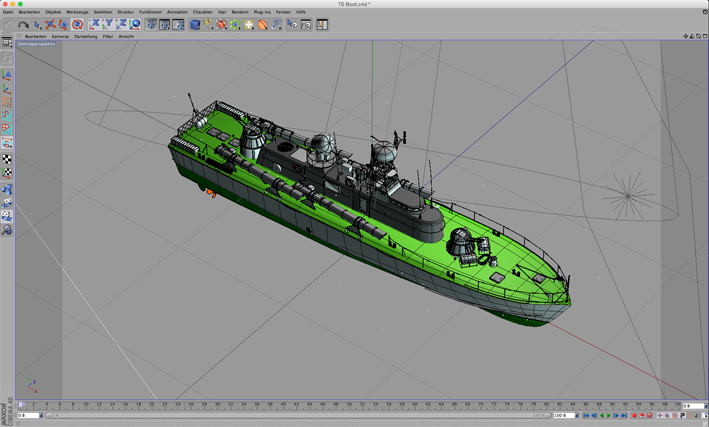Toggle world coordinate system globe icon
The image size is (709, 427).
(x=135, y=24)
